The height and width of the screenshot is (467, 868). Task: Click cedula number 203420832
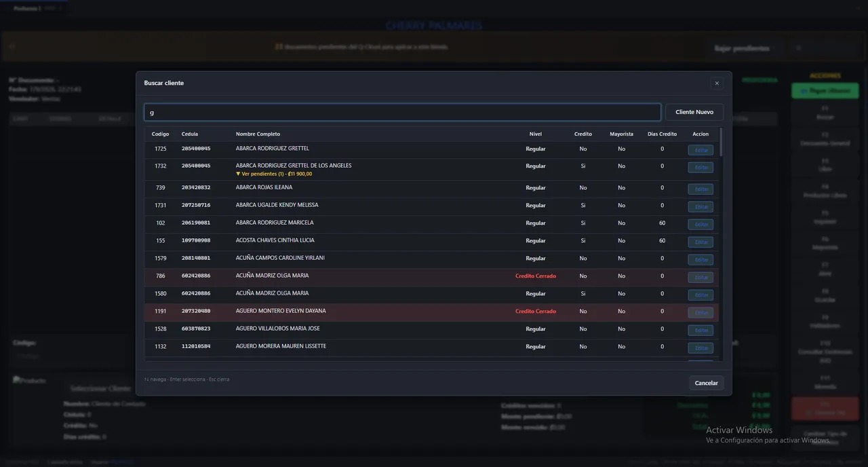(x=196, y=187)
